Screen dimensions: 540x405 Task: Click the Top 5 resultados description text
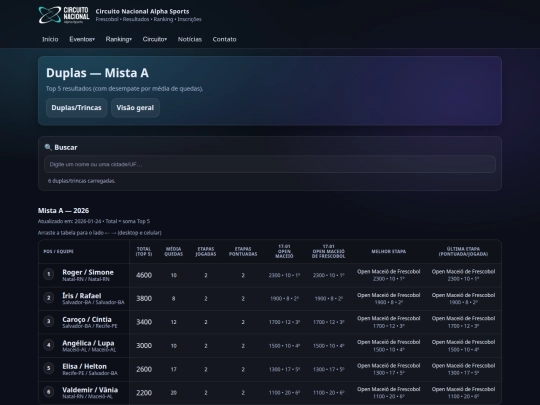coord(125,89)
